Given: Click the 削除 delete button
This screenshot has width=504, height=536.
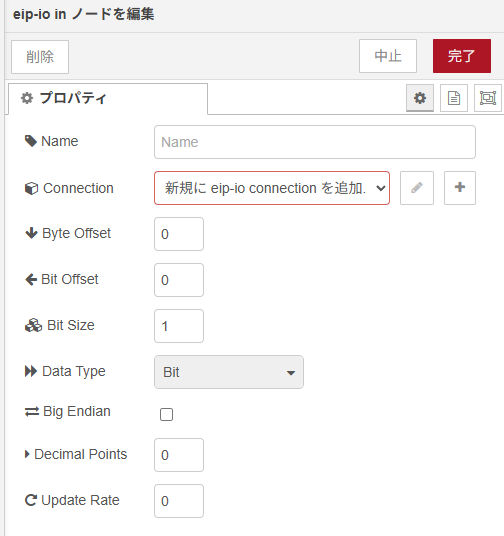Looking at the screenshot, I should (x=40, y=57).
